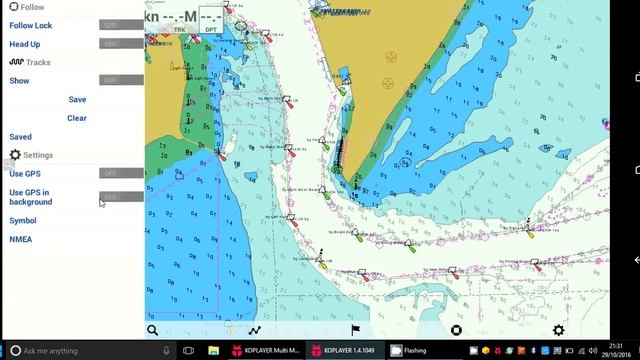Click the DPT depth readout box
Image resolution: width=640 pixels, height=360 pixels.
211,20
